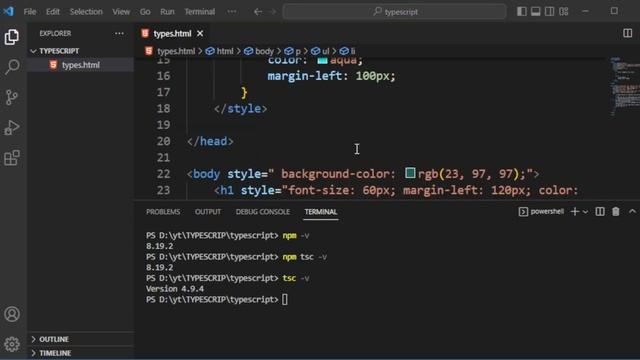Viewport: 640px width, 360px height.
Task: Open the Terminal menu
Action: tap(200, 12)
